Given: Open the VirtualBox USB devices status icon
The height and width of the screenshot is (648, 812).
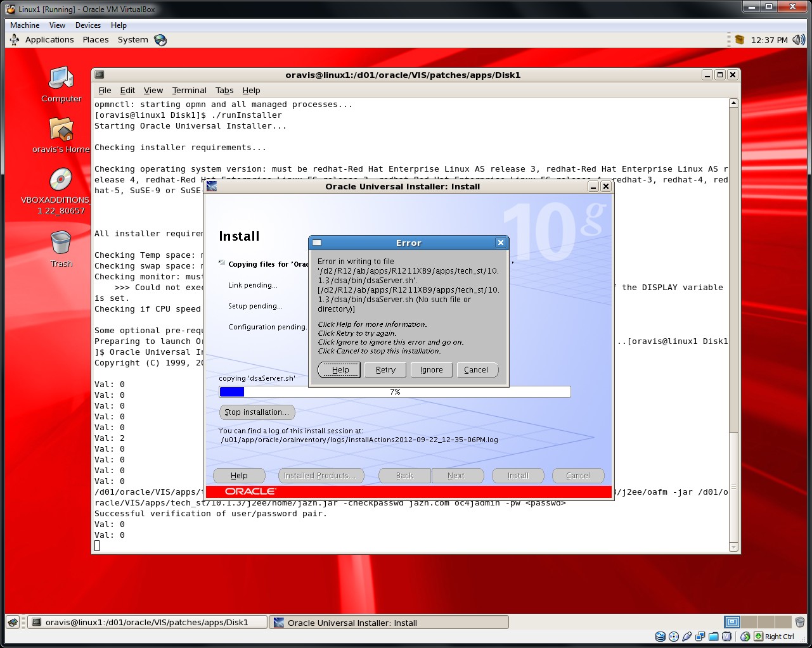Looking at the screenshot, I should pos(687,637).
